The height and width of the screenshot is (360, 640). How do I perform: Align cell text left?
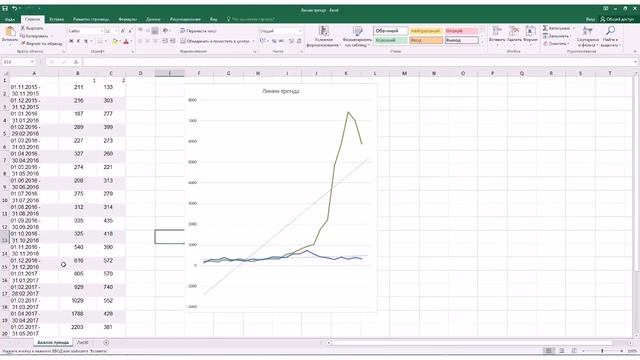point(140,41)
